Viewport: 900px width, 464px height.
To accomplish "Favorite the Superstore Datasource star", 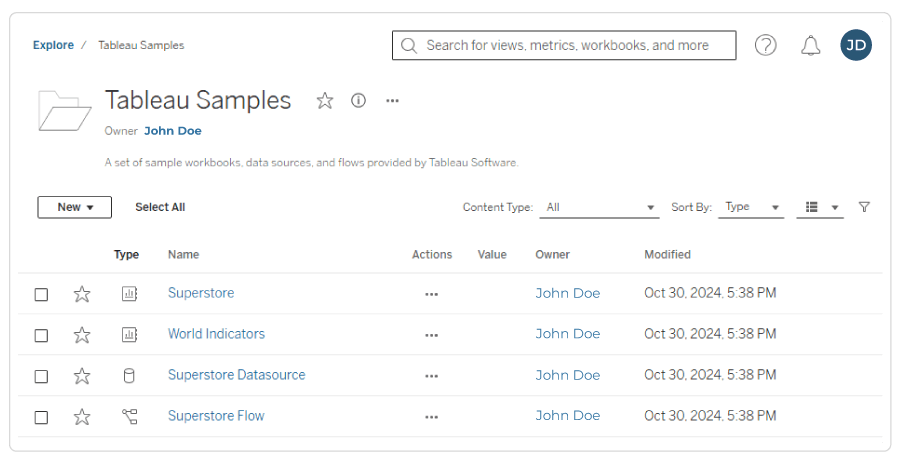I will 82,376.
